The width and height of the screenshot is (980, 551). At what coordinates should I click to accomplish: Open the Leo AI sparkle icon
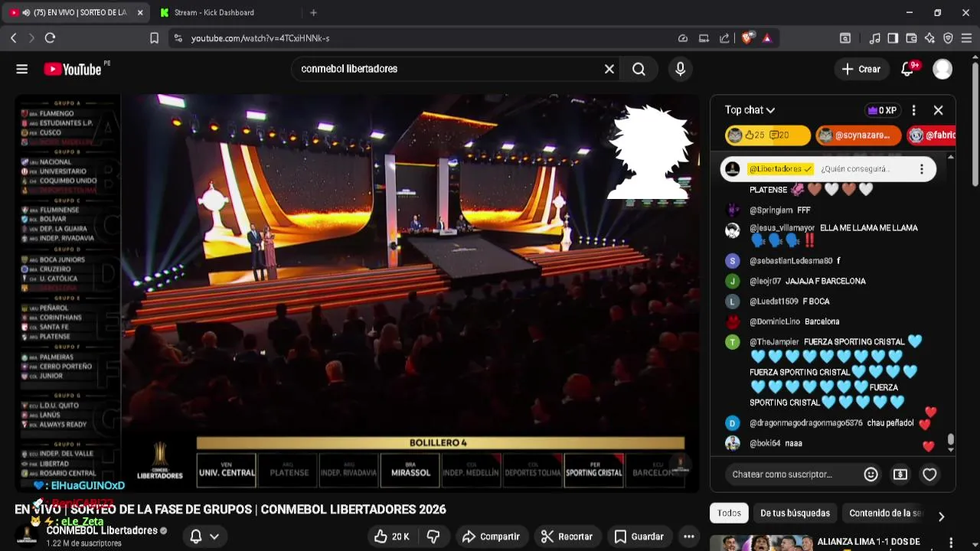pos(929,37)
